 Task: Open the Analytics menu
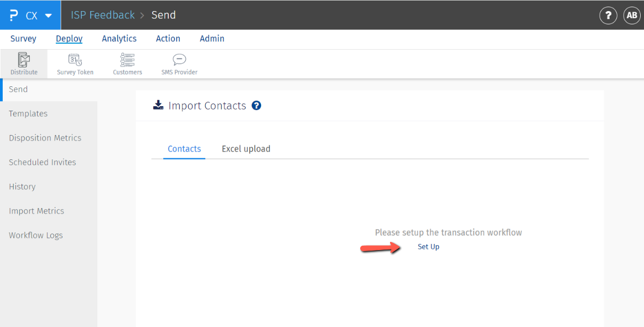tap(119, 39)
